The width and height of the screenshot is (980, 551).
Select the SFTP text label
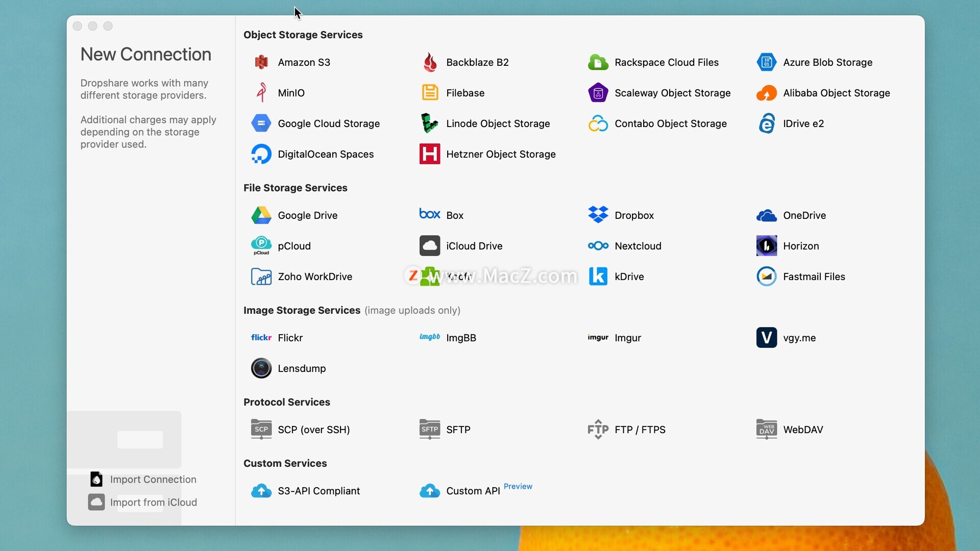[458, 430]
